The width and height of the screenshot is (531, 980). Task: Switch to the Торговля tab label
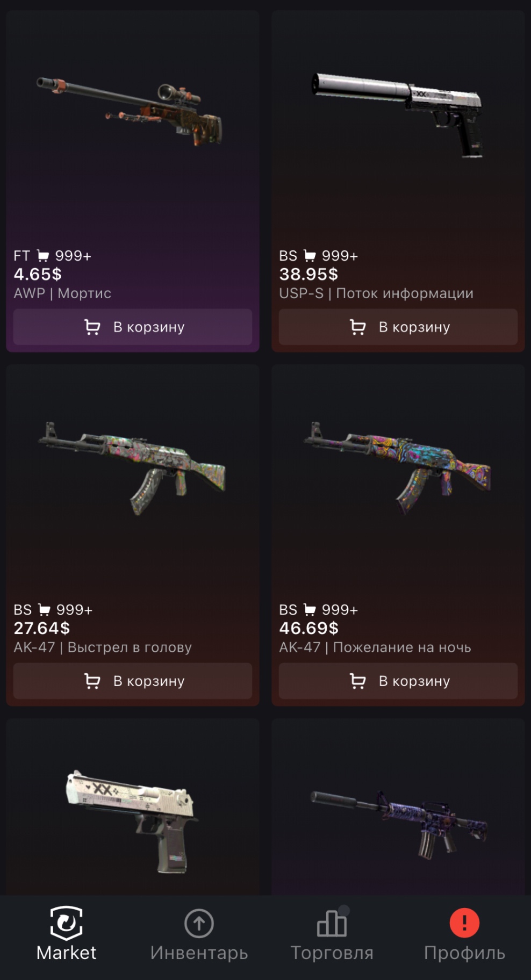coord(332,953)
